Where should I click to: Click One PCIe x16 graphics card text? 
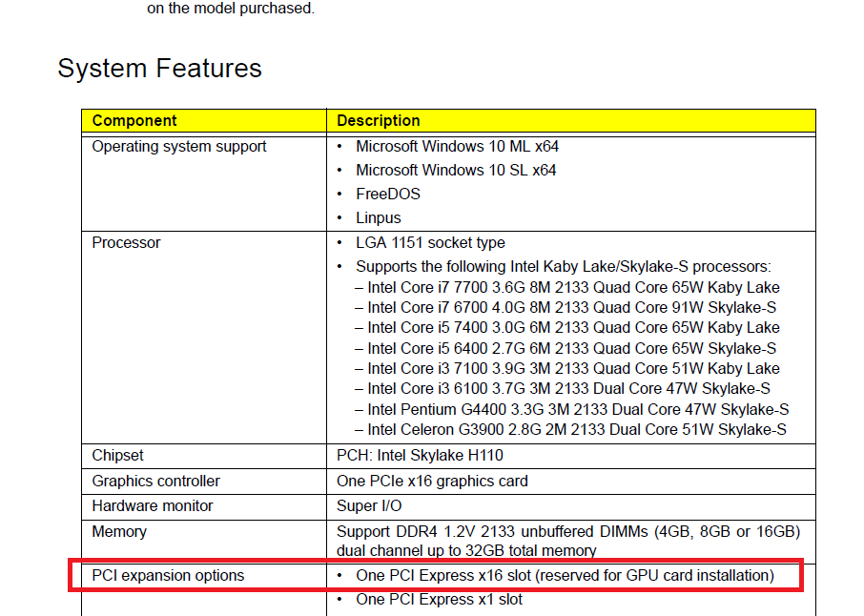click(433, 482)
